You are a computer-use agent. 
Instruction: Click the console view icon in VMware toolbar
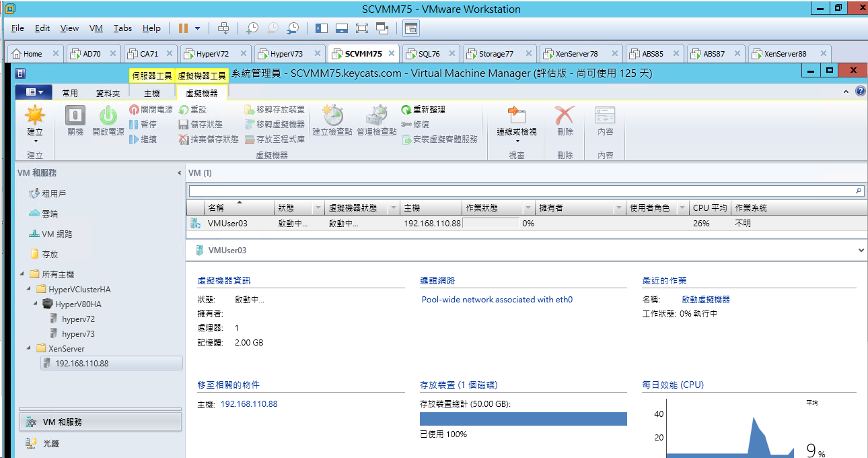(410, 28)
